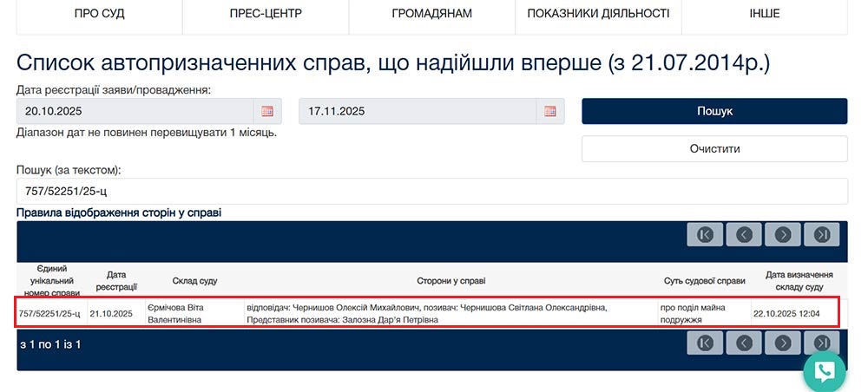Viewport: 868px width, 392px height.
Task: Open the ІНШЕ menu
Action: 765,15
